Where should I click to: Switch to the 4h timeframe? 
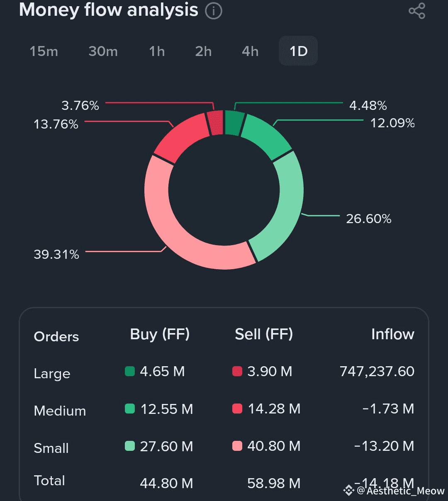tap(250, 51)
